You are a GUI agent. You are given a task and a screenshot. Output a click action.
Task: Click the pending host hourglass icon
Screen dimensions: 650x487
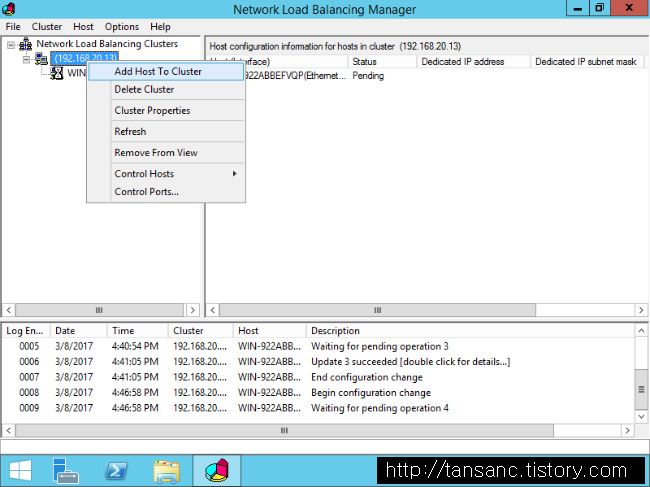point(57,73)
